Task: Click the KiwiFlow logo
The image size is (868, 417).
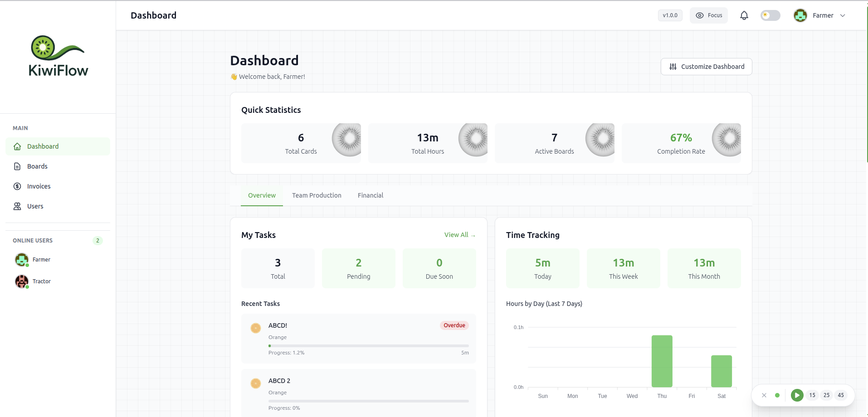Action: 58,56
